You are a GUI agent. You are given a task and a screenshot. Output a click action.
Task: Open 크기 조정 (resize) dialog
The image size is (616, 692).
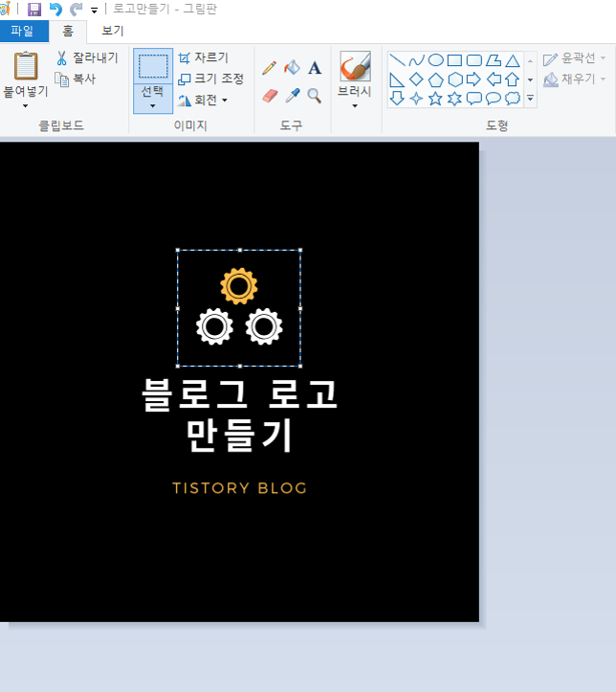pyautogui.click(x=210, y=79)
